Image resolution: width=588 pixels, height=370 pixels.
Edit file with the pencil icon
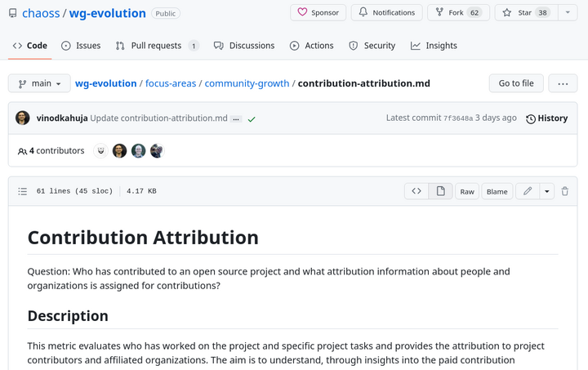click(x=528, y=191)
